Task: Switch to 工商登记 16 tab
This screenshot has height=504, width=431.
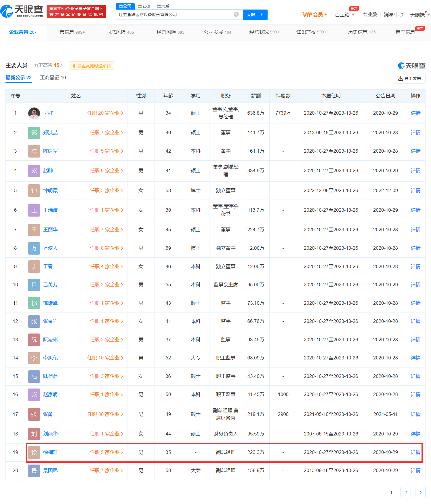Action: (53, 78)
